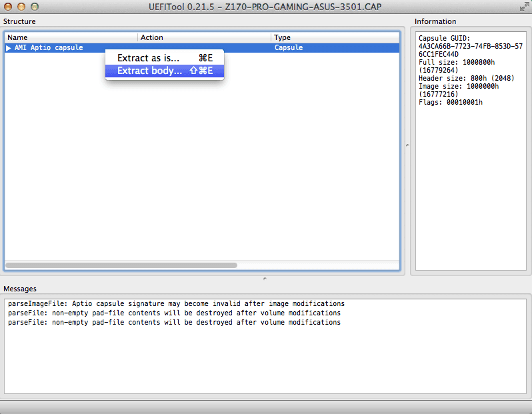Click the splitter handle between Structure and Information
The height and width of the screenshot is (414, 532).
[x=407, y=145]
